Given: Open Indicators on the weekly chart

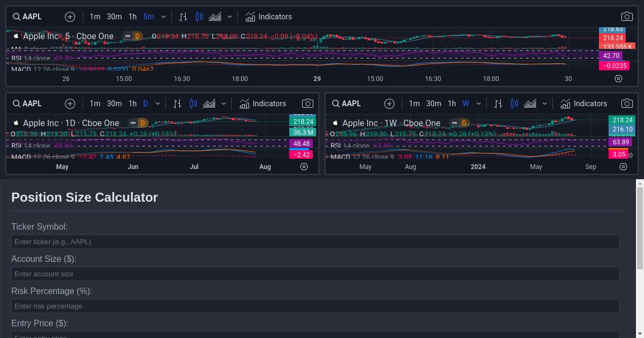Looking at the screenshot, I should tap(584, 104).
